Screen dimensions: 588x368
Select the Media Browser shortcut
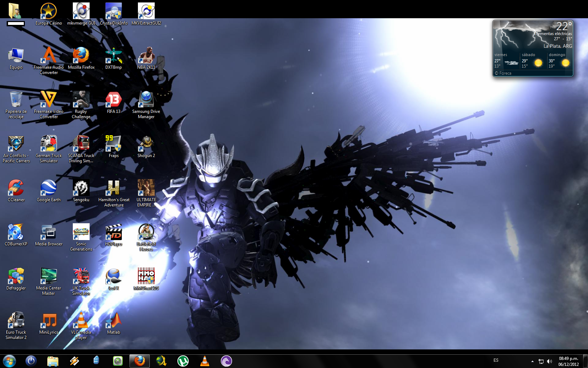49,235
